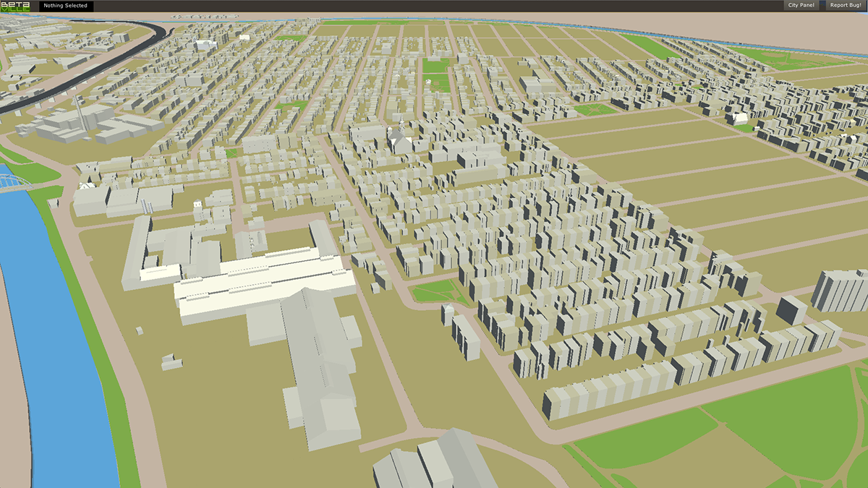The image size is (868, 488).
Task: Click the small square green plaza near empty lots
Action: 595,110
